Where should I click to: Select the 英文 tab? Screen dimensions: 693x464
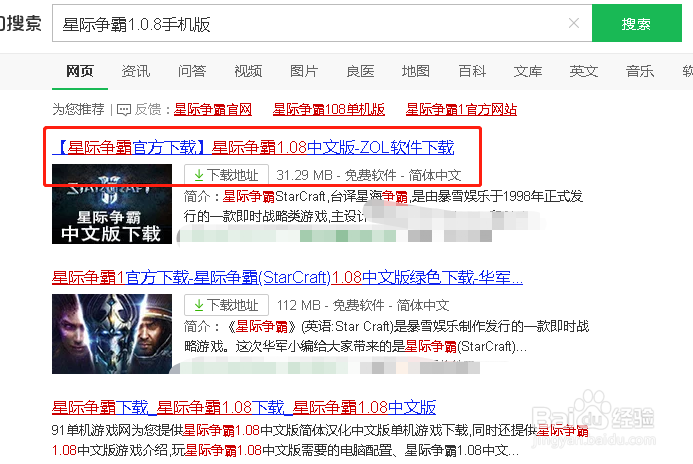coord(584,71)
